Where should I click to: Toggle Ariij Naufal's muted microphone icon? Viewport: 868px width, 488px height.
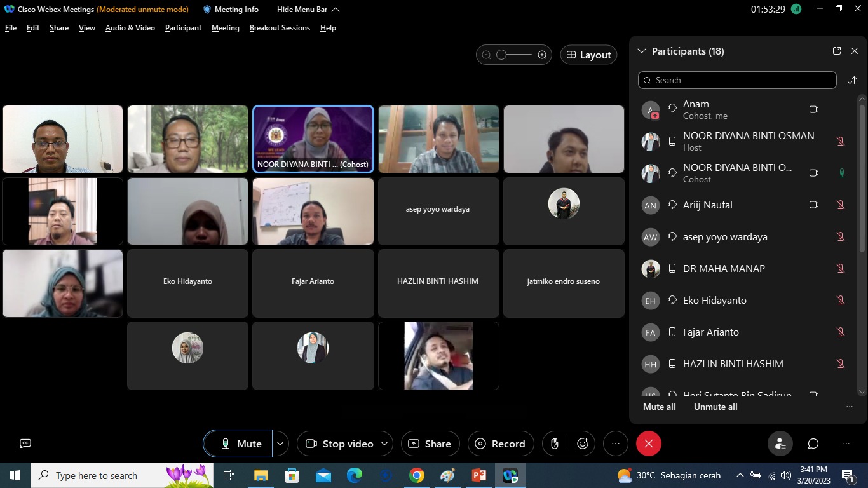(x=841, y=205)
